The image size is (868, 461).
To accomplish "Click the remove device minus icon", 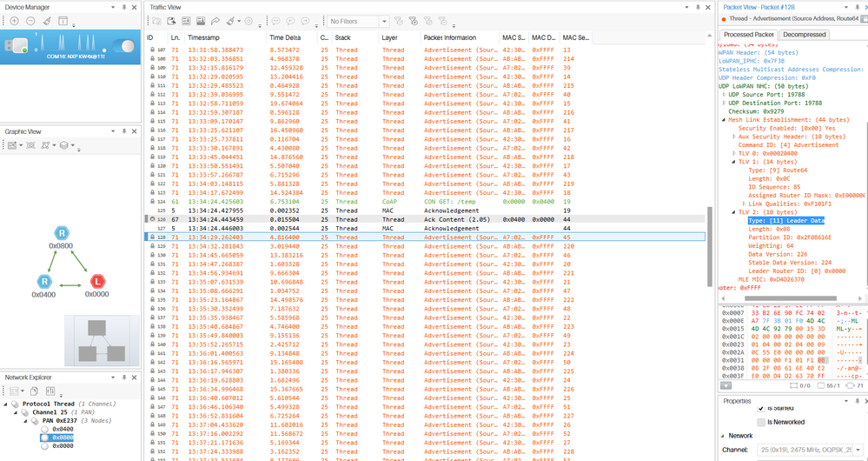I will 30,21.
